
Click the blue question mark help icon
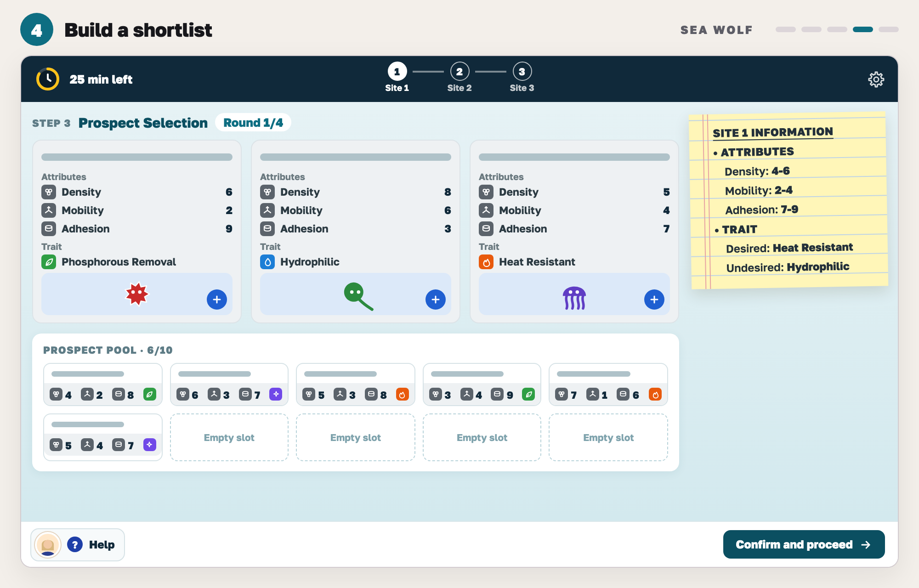click(75, 545)
